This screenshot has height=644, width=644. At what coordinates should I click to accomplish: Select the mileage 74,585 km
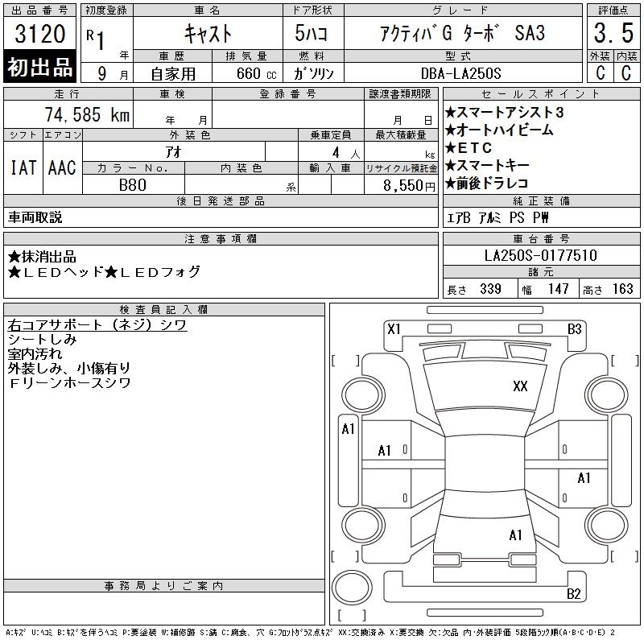(x=87, y=114)
